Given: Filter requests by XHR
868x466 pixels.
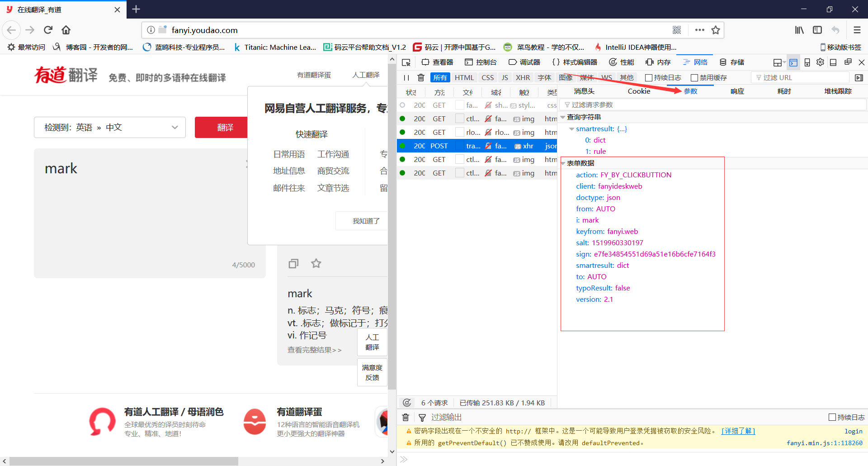Looking at the screenshot, I should [523, 78].
